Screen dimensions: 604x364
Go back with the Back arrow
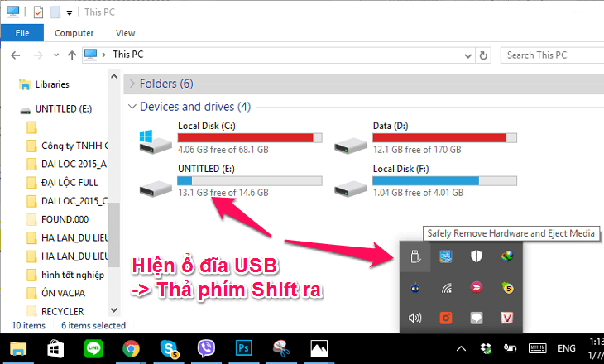(x=16, y=55)
